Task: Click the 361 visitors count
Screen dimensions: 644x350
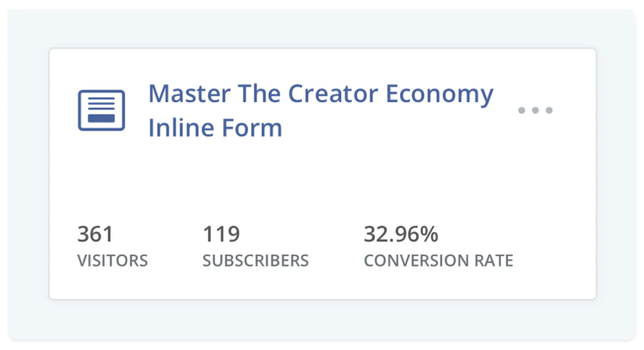Action: click(x=95, y=234)
